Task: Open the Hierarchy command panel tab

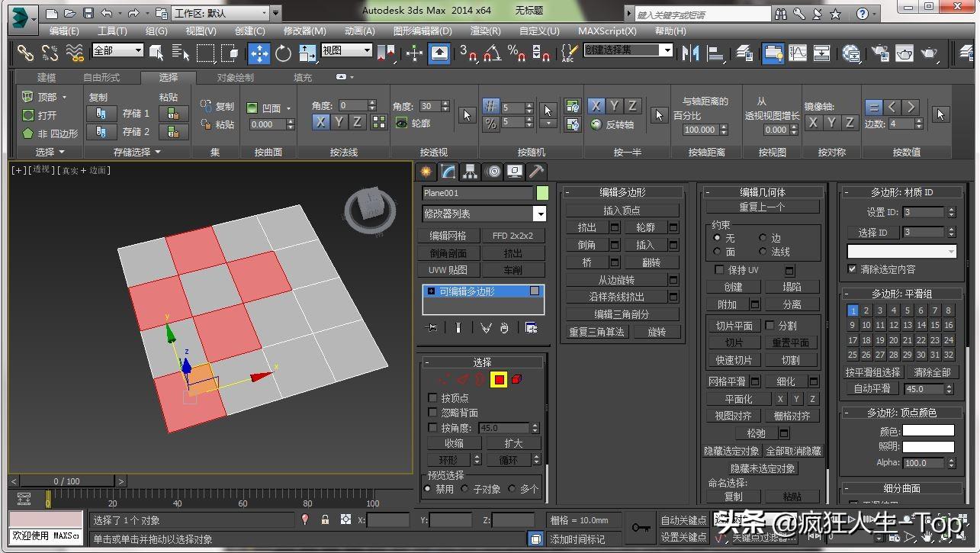Action: (471, 171)
